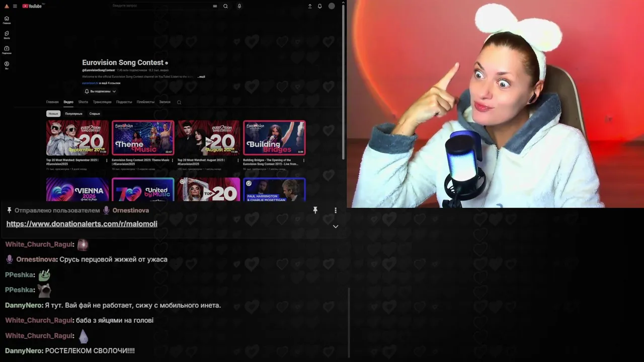Open YouTube notifications bell
Screen dimensions: 644x362
click(319, 6)
